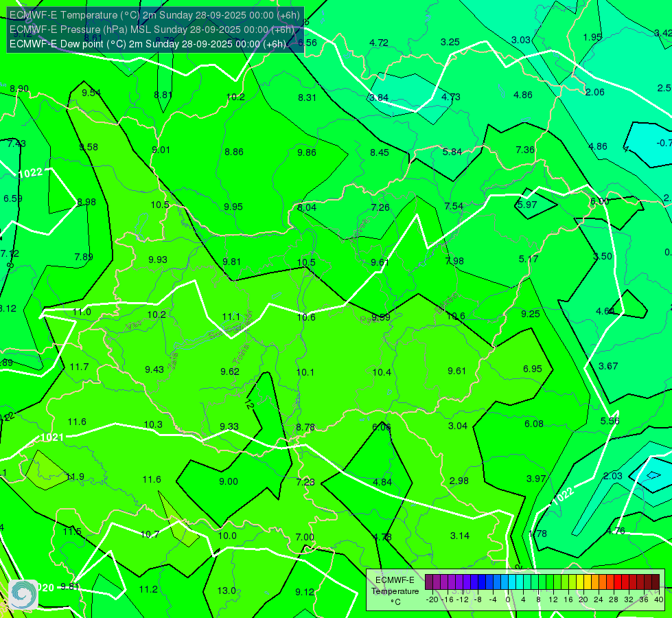Image resolution: width=672 pixels, height=618 pixels.
Task: Click the temperature value 3.84
Action: pos(379,98)
